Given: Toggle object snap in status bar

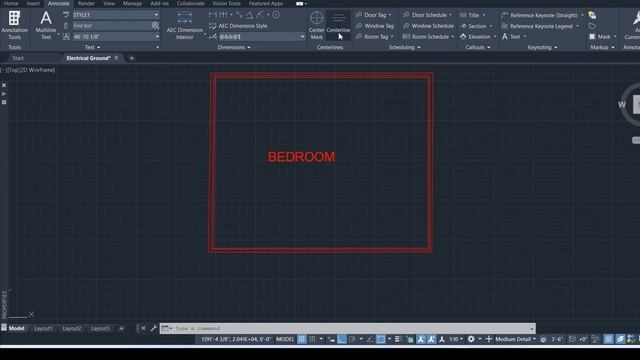Looking at the screenshot, I should pos(380,339).
